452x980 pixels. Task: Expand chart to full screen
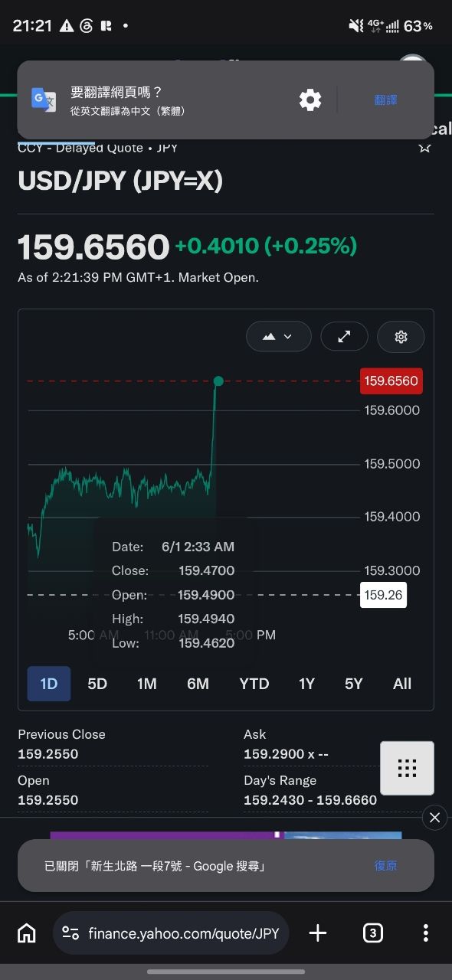click(x=344, y=336)
